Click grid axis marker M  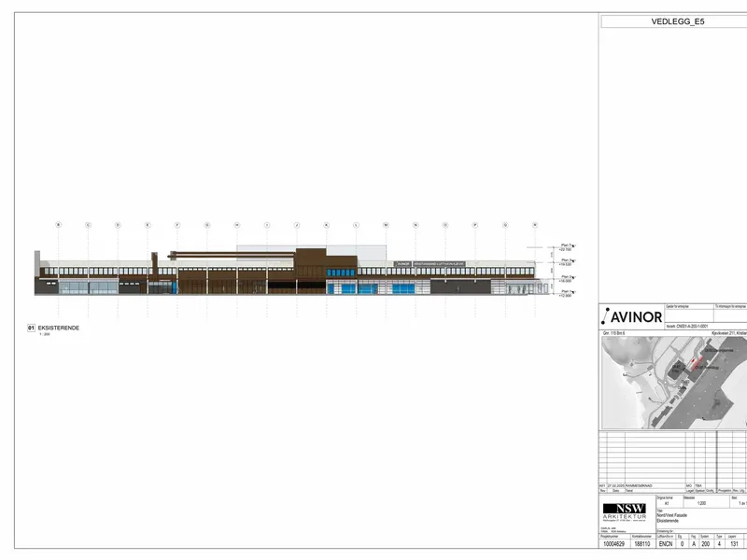[386, 225]
